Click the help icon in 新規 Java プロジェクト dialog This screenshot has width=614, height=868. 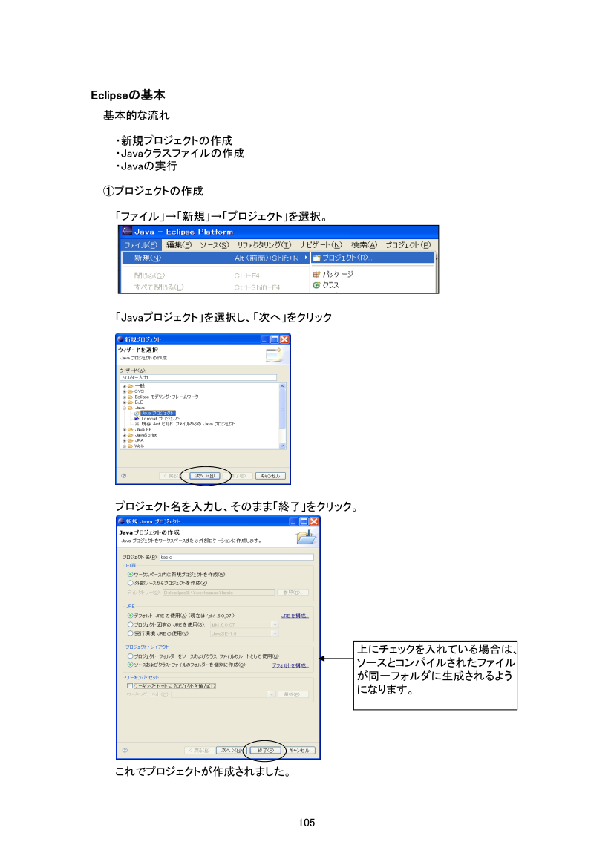pyautogui.click(x=124, y=750)
